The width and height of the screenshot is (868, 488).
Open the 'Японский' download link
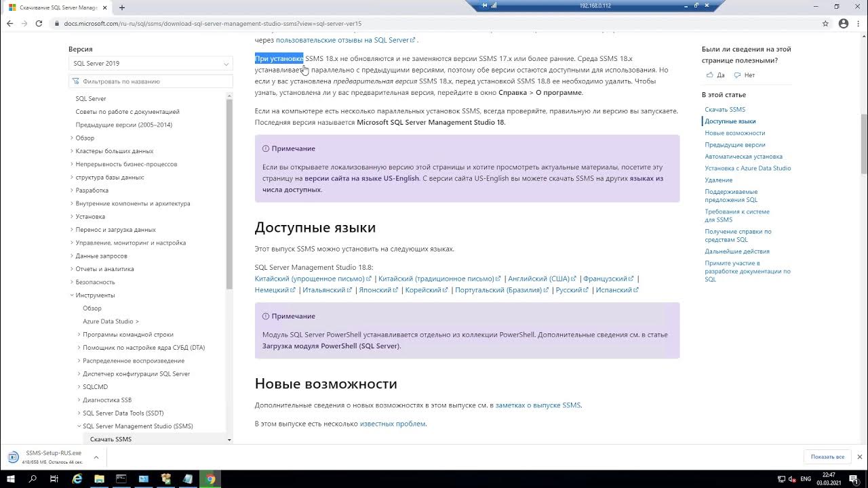click(x=378, y=290)
